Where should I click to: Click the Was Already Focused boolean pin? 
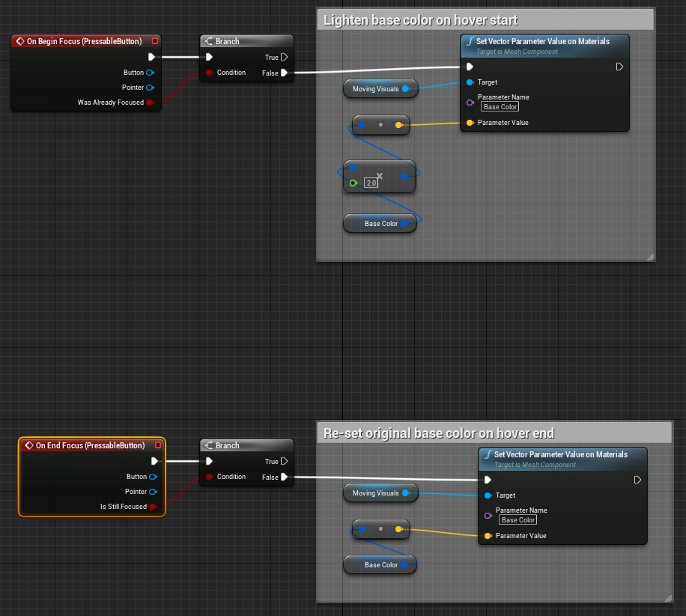tap(150, 103)
